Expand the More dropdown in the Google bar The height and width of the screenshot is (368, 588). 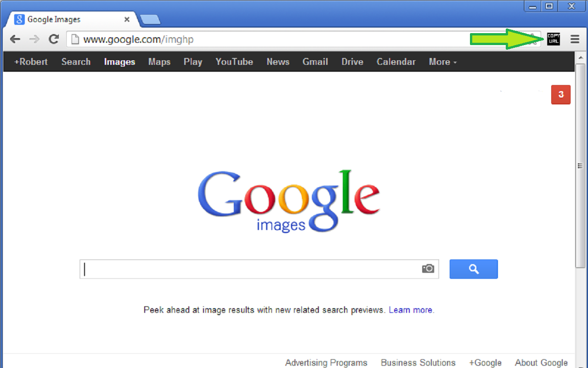click(443, 62)
